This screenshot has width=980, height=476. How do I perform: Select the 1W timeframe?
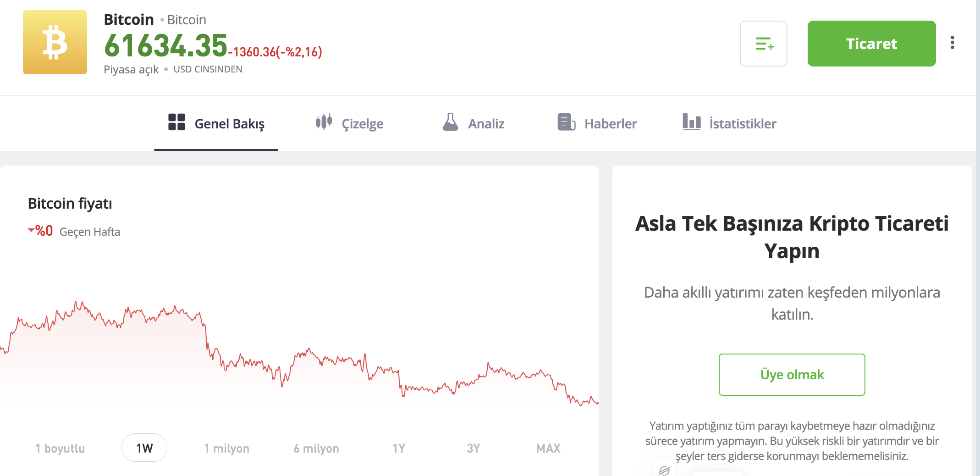click(x=144, y=447)
